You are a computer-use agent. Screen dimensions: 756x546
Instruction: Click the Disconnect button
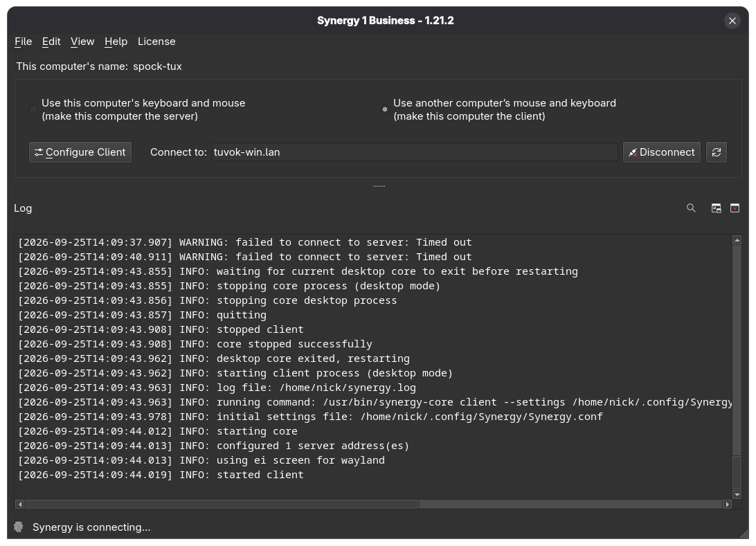(662, 152)
